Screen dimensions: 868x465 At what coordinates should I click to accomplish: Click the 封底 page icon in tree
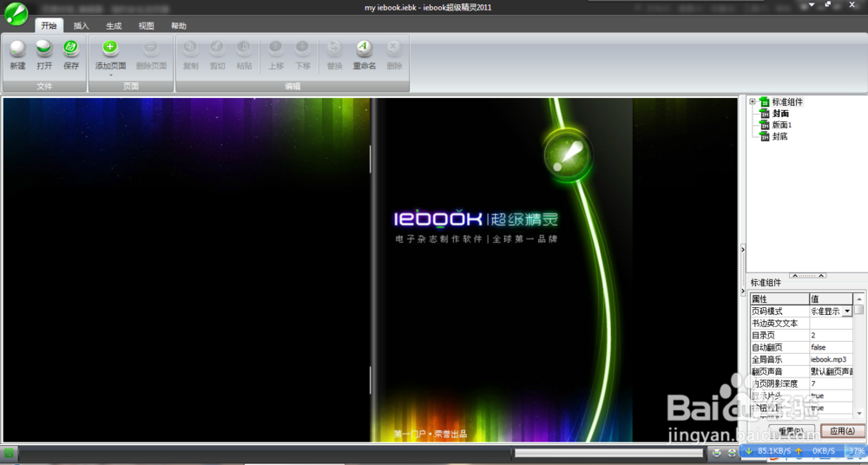pos(765,136)
